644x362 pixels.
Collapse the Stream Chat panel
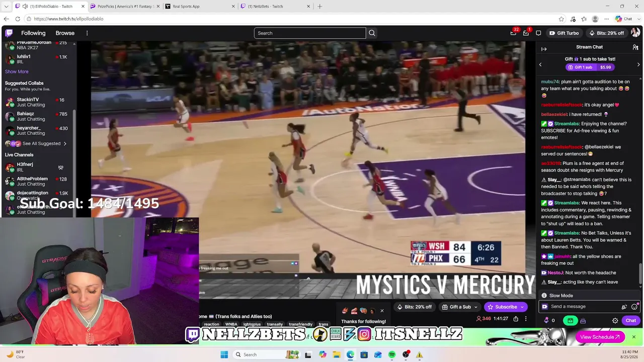(x=544, y=49)
